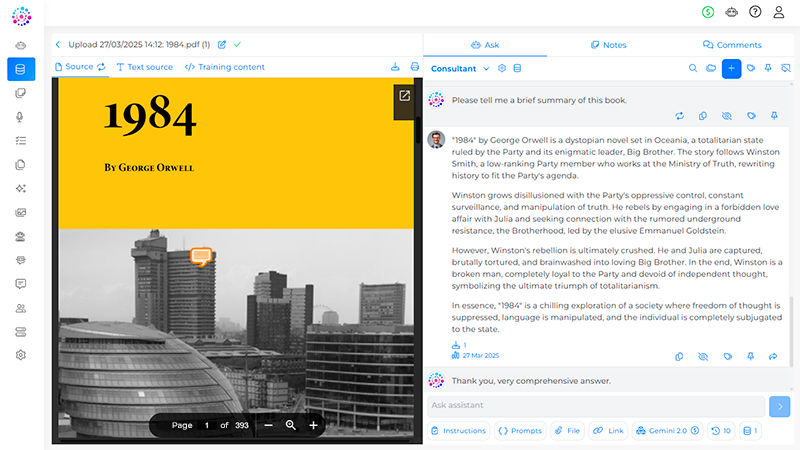Open the Gemini 2.0 model selector
800x450 pixels.
[667, 431]
